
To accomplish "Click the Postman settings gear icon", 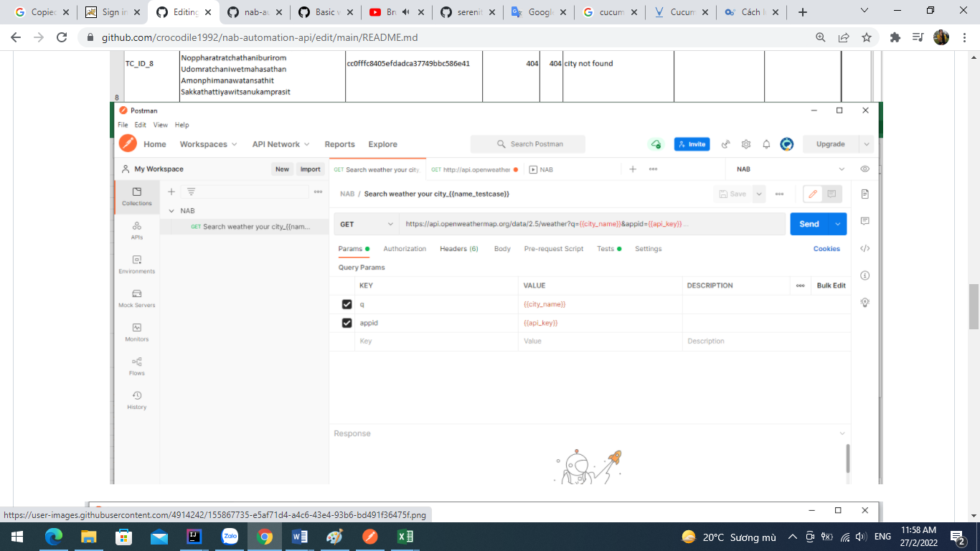I will [x=746, y=144].
